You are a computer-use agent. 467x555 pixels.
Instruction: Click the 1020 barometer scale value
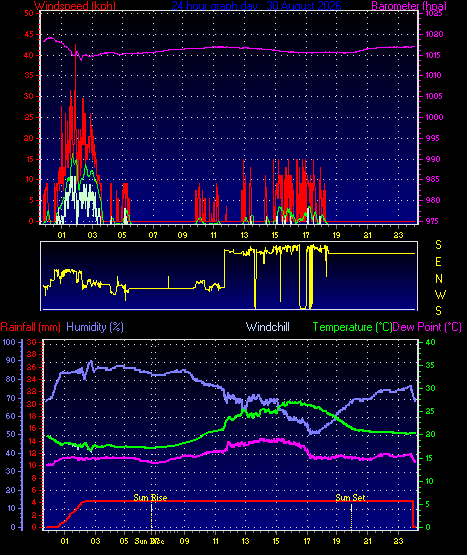pos(434,34)
